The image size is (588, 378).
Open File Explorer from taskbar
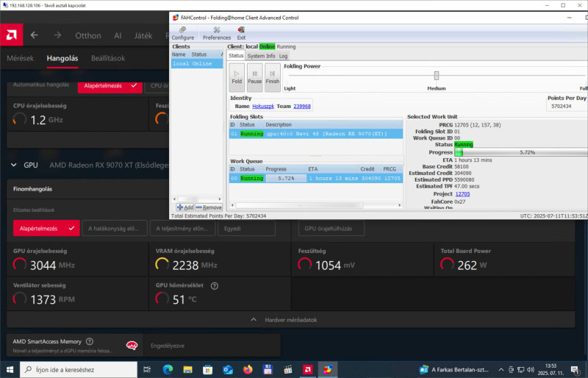(x=187, y=370)
